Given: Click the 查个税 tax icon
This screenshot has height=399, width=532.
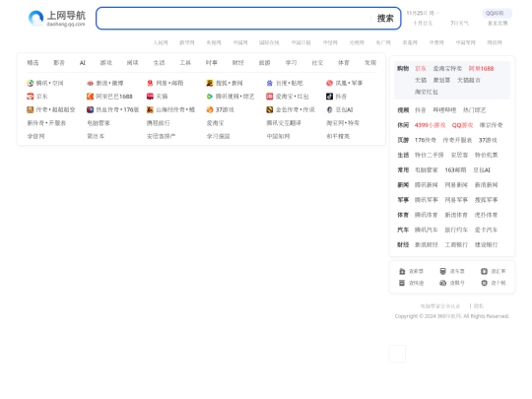Looking at the screenshot, I should (x=484, y=283).
